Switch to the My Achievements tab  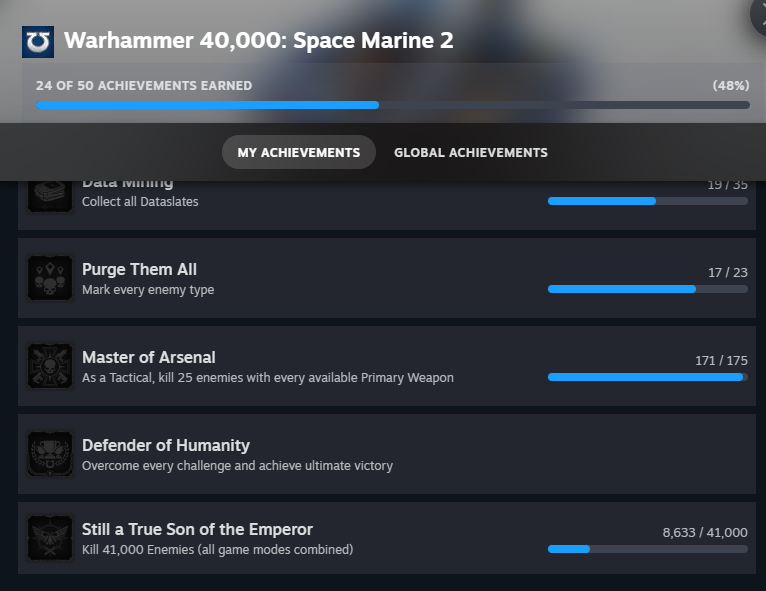(x=298, y=152)
